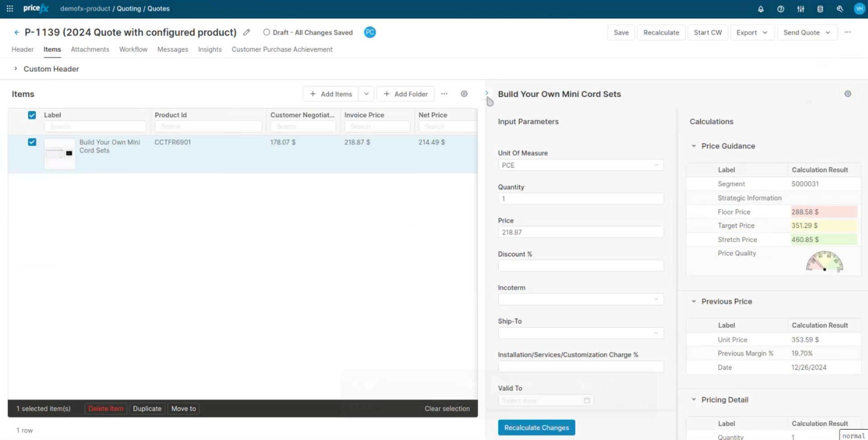Edit quote name with pencil icon

point(247,32)
